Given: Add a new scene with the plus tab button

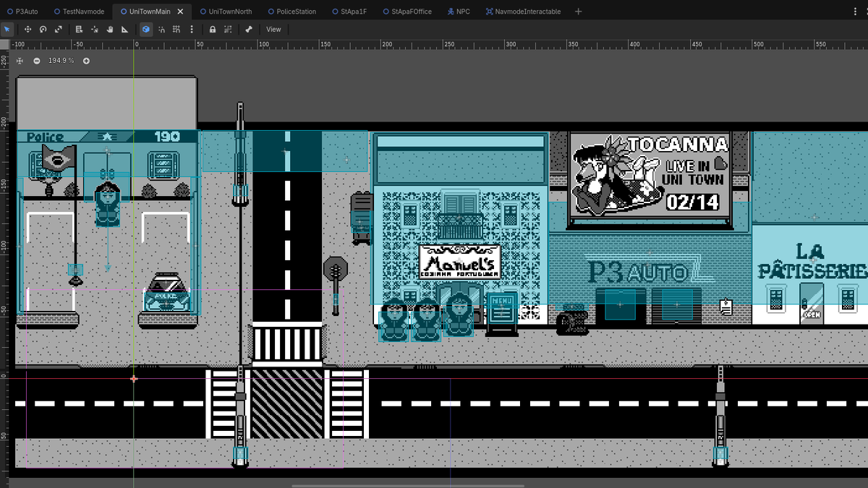Looking at the screenshot, I should pyautogui.click(x=578, y=12).
